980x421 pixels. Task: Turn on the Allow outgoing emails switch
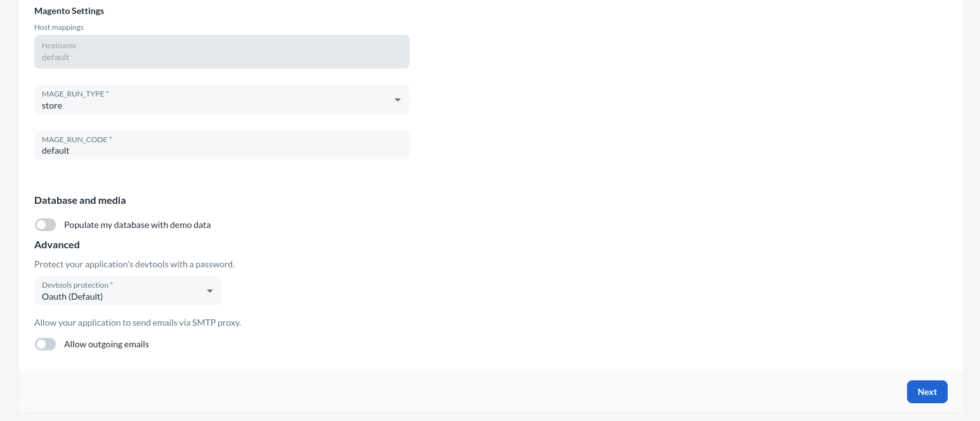coord(46,344)
